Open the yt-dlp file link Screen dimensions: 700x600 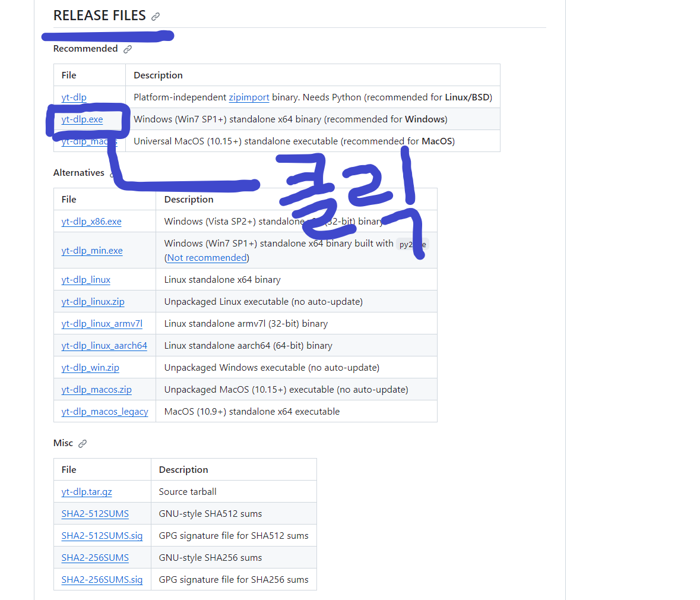point(74,97)
